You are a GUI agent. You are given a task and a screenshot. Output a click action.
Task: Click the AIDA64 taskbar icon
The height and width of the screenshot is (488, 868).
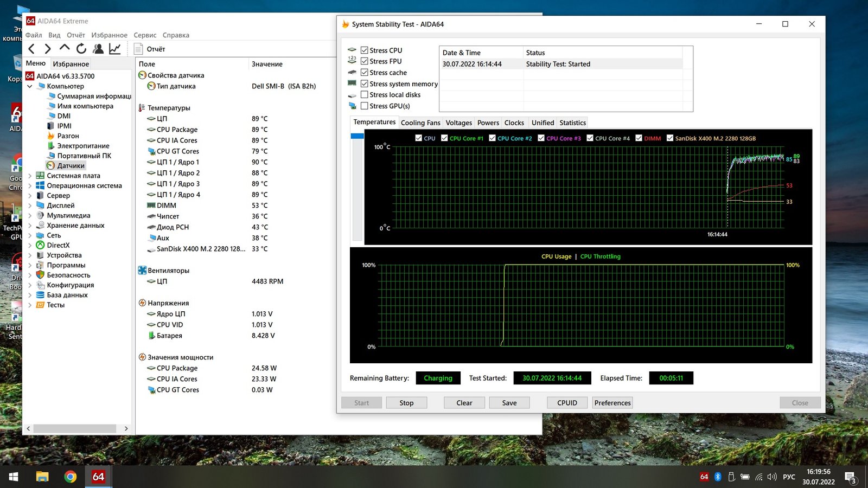coord(98,477)
